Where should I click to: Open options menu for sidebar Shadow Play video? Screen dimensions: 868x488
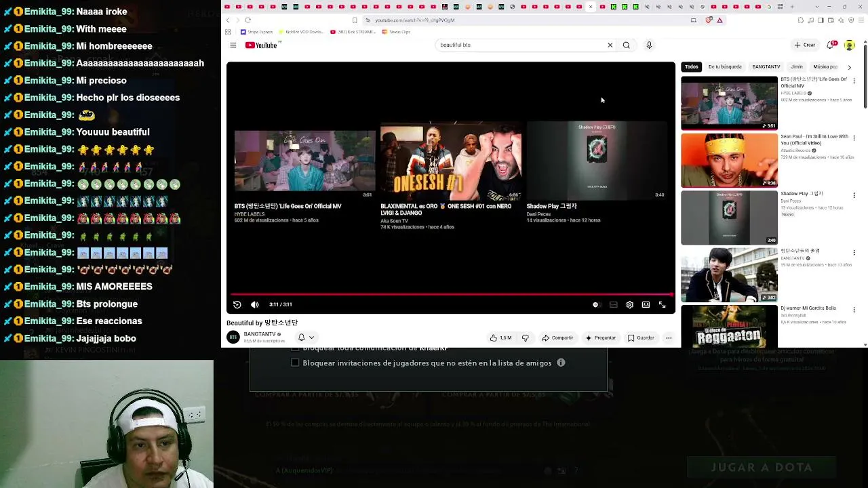pyautogui.click(x=854, y=196)
